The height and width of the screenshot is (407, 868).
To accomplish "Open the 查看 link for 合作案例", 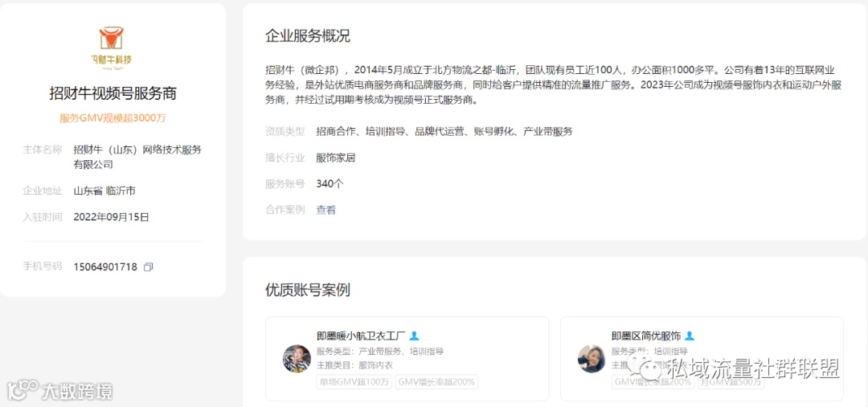I will [326, 210].
